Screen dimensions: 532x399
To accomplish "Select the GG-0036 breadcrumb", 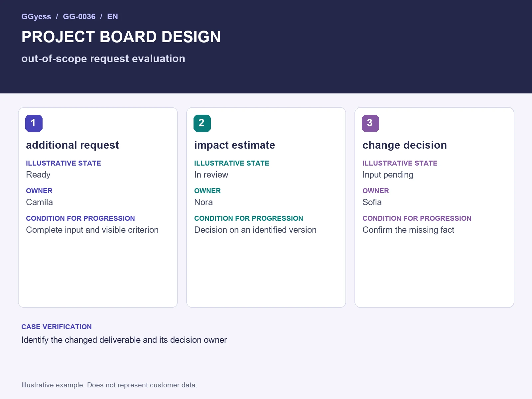I will [x=79, y=17].
